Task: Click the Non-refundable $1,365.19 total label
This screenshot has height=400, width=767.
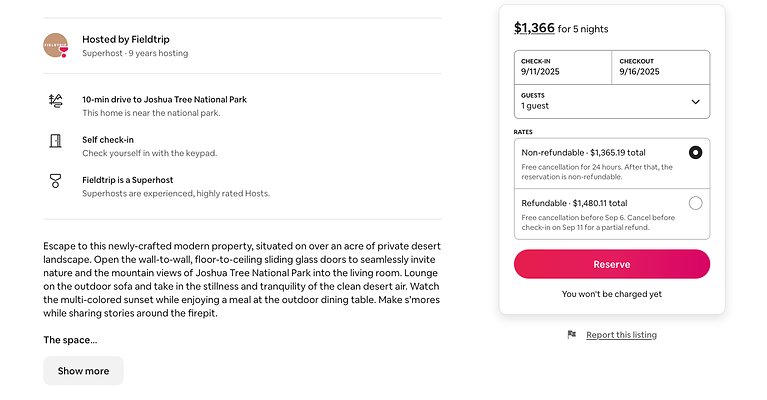Action: tap(583, 152)
